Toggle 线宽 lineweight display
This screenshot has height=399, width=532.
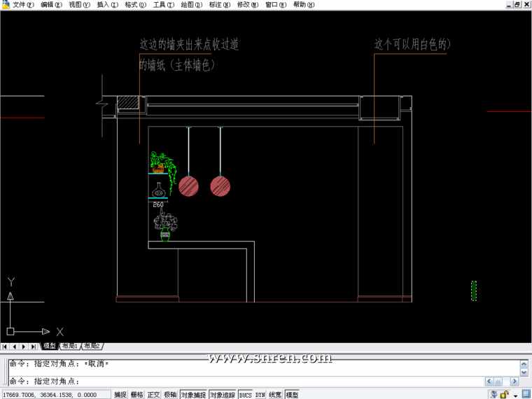tap(275, 395)
